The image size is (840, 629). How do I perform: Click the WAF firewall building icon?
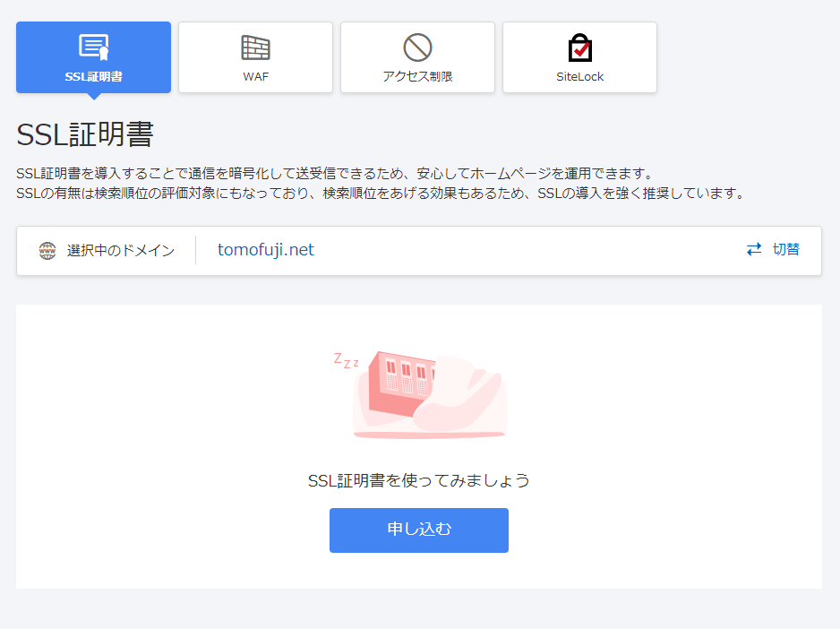[x=255, y=45]
